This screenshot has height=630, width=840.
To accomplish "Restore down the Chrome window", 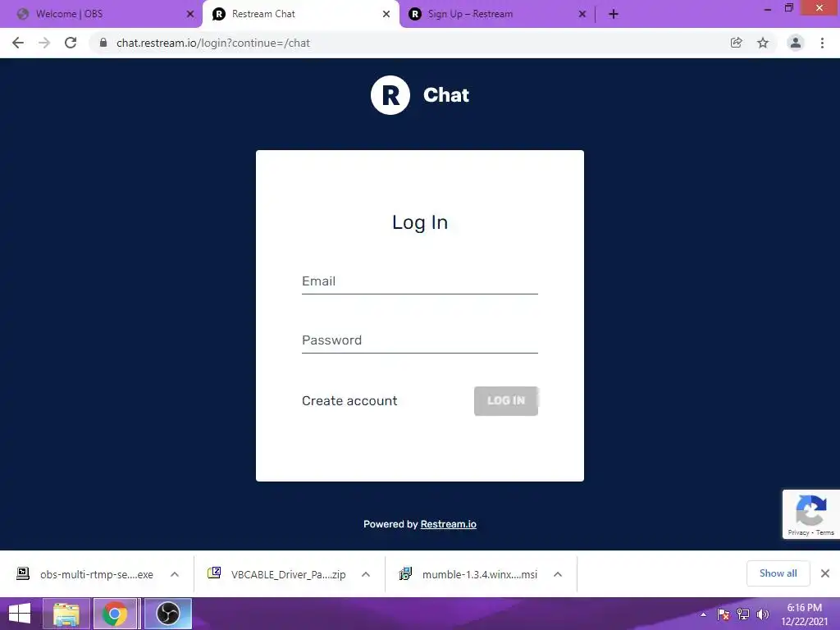I will tap(788, 8).
